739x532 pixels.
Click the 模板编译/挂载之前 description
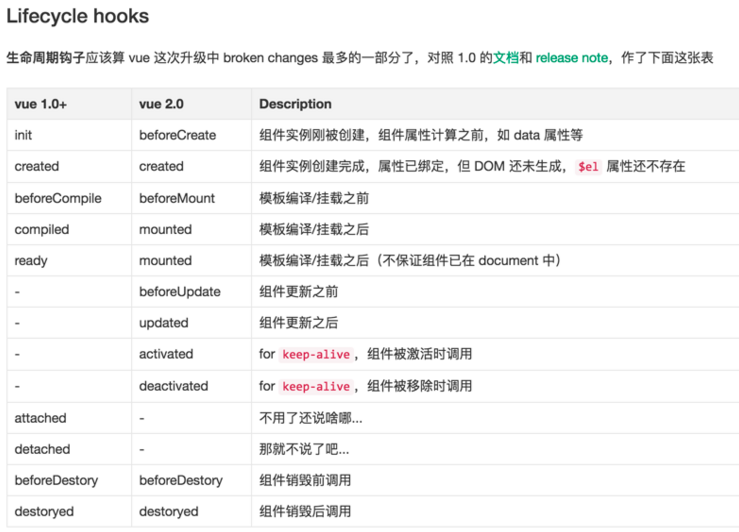(x=314, y=198)
